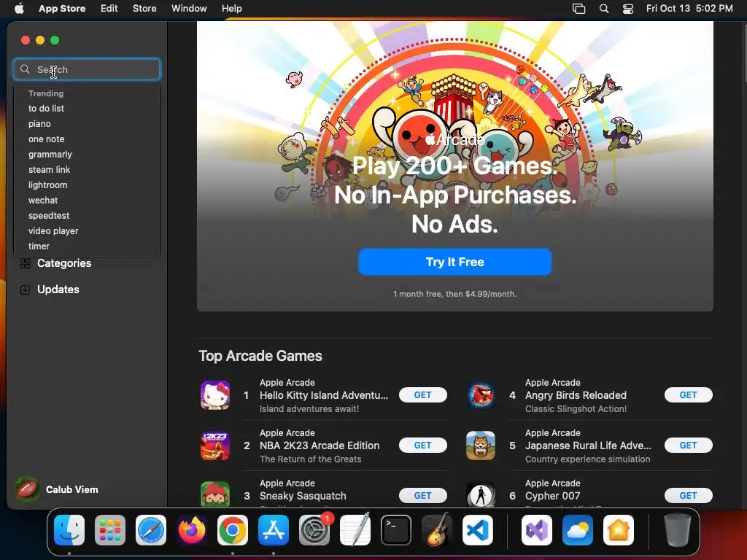Open System Settings from the Dock
747x560 pixels.
pos(314,530)
